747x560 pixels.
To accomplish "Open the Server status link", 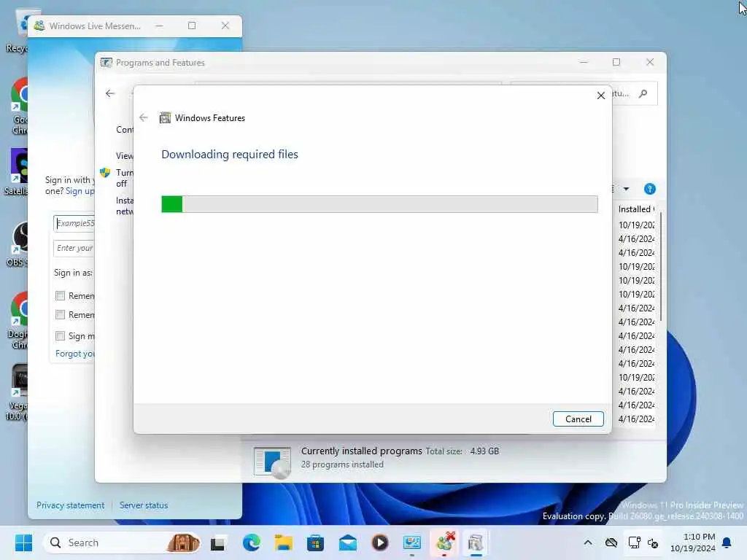I will click(x=144, y=505).
